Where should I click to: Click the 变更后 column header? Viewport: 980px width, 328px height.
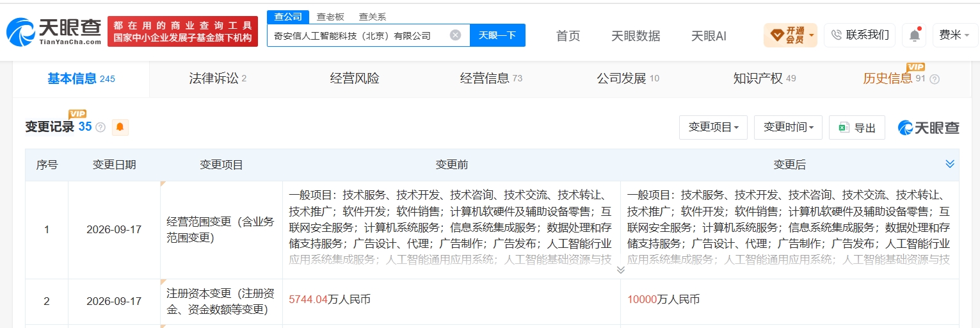pyautogui.click(x=789, y=165)
